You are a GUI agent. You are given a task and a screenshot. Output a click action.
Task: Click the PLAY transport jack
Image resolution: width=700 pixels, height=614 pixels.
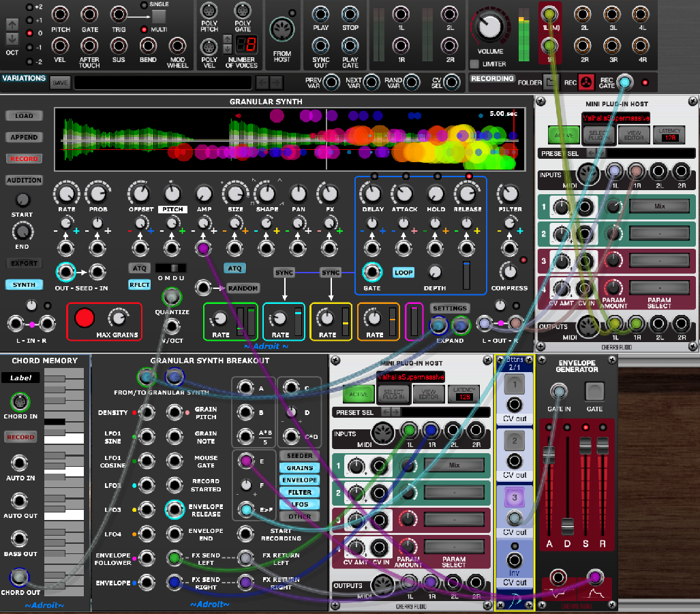point(320,14)
